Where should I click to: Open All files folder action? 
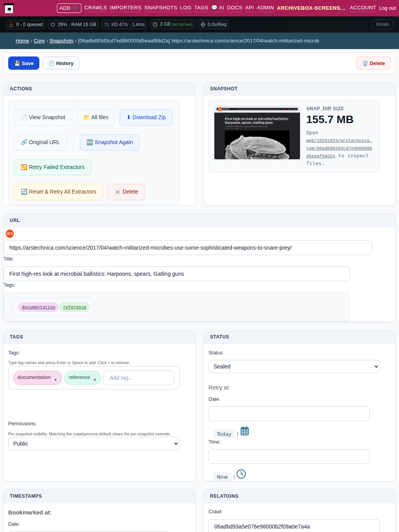[96, 117]
